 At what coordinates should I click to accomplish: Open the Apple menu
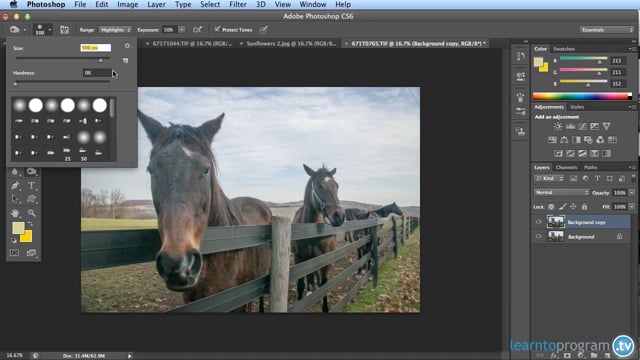pos(13,4)
